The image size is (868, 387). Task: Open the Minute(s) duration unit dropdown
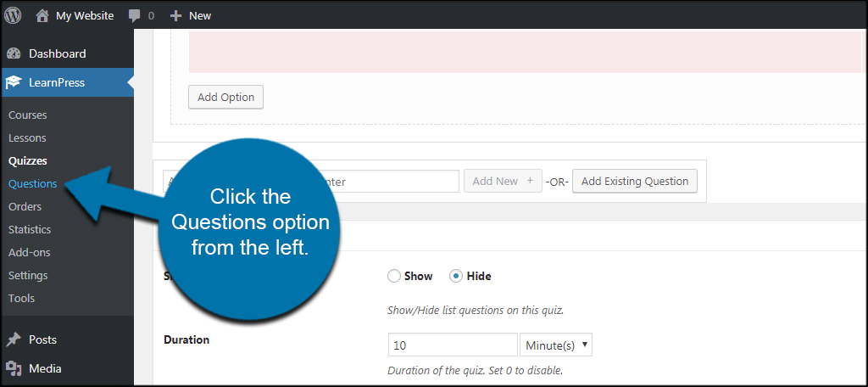click(556, 345)
